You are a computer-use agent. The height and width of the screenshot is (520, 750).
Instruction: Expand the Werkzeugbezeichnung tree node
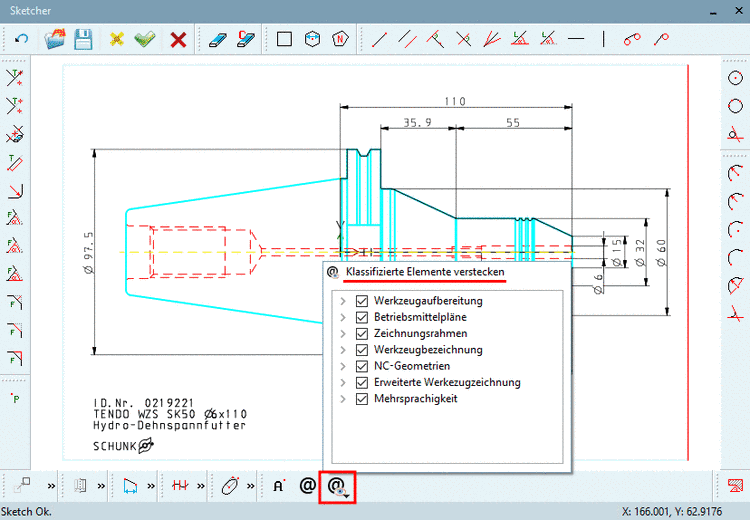[343, 350]
